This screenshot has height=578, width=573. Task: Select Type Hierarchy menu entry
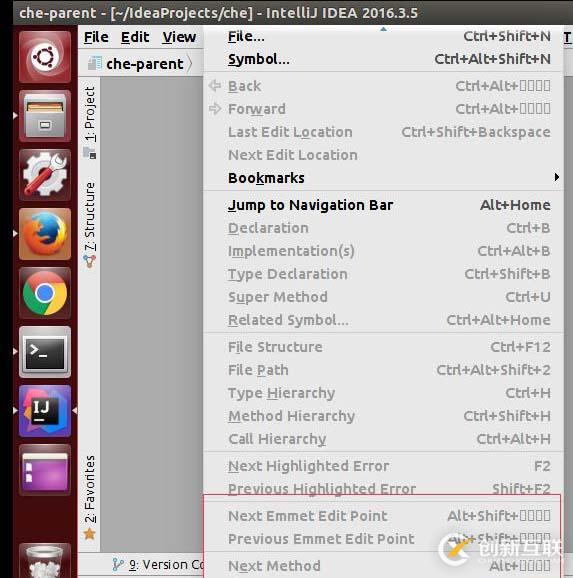pyautogui.click(x=383, y=393)
